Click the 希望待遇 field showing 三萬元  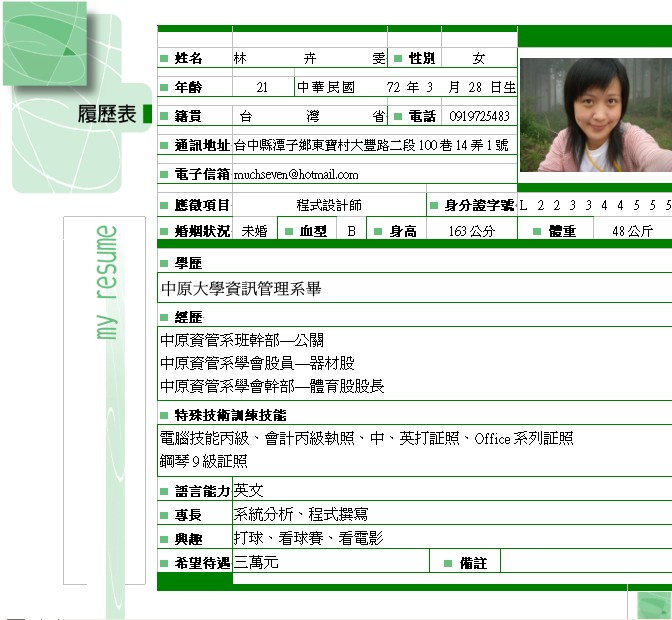(256, 563)
